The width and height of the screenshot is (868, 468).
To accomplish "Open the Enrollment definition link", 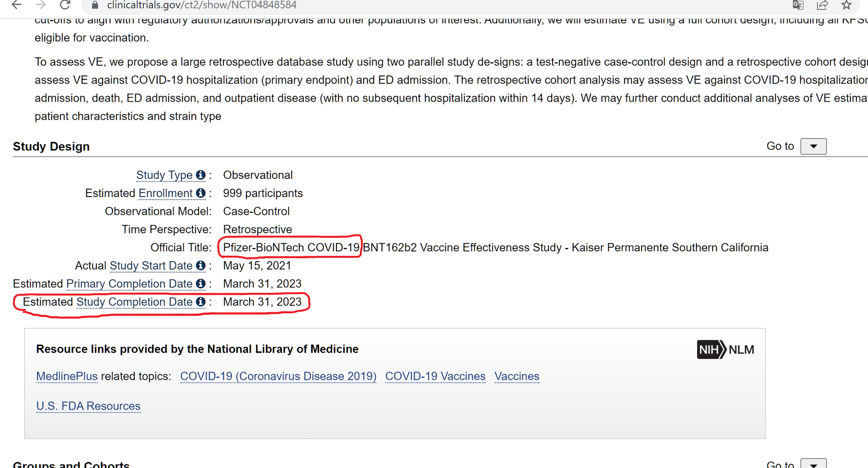I will click(x=166, y=193).
